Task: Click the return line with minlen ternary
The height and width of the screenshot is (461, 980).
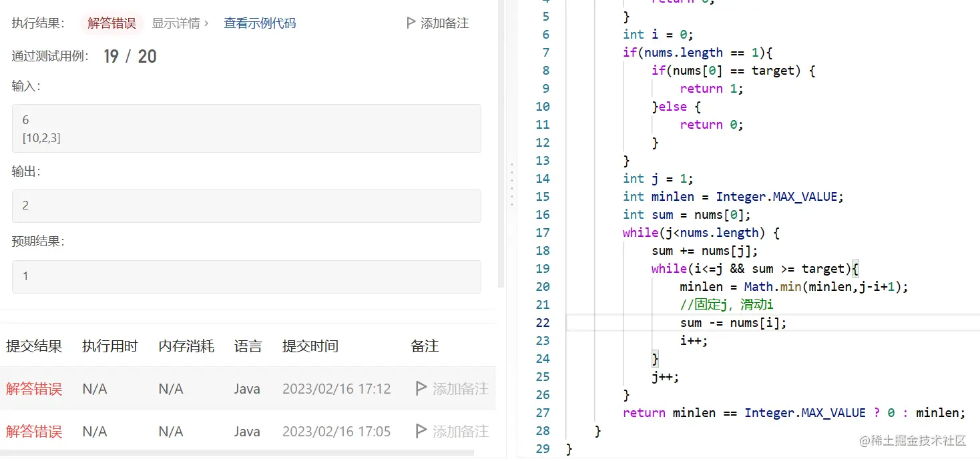Action: click(794, 412)
